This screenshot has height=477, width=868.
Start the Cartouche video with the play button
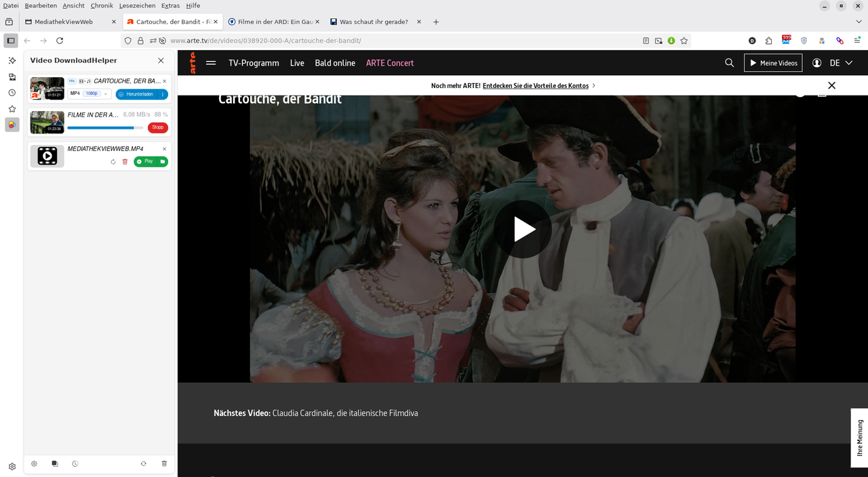(522, 229)
